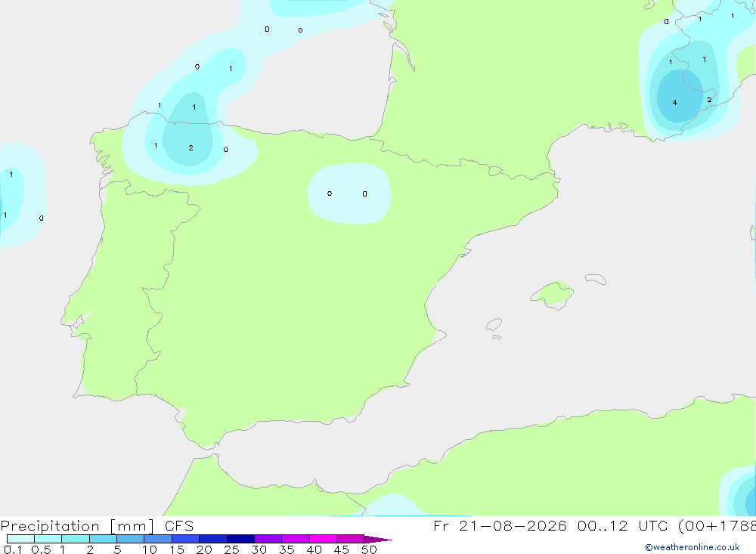Click Mallorca island on the map
This screenshot has width=756, height=554.
click(x=553, y=294)
